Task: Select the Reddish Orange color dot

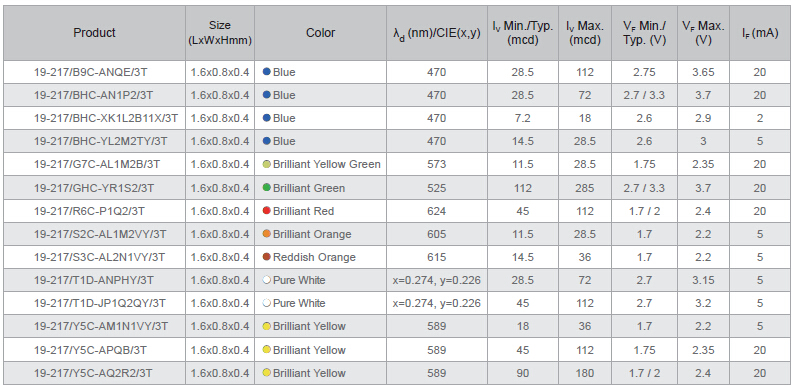Action: pyautogui.click(x=266, y=257)
